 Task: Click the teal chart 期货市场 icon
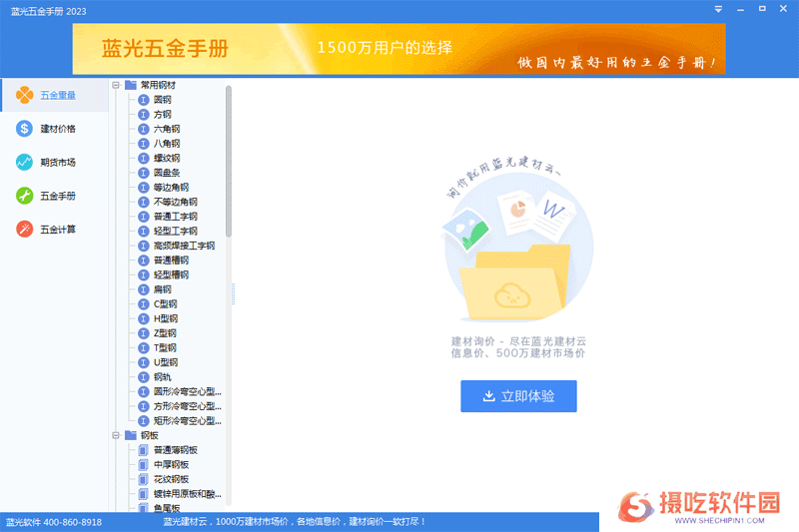coord(24,163)
